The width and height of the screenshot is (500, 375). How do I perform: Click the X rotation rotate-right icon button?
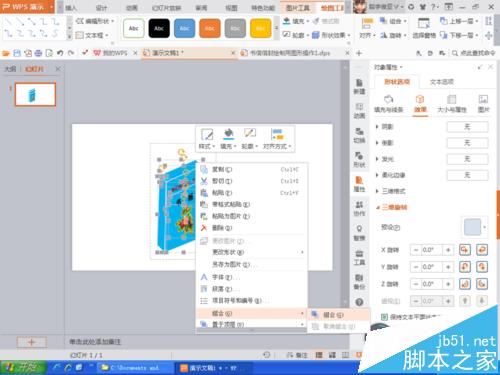click(465, 249)
